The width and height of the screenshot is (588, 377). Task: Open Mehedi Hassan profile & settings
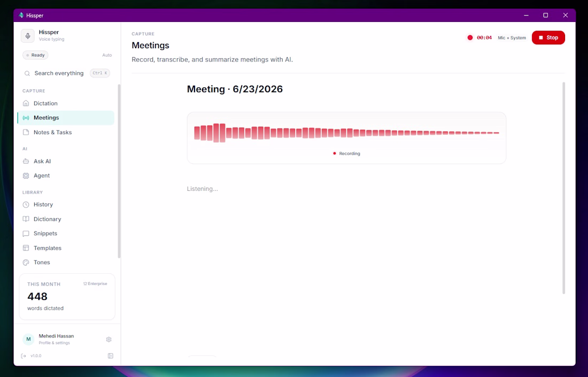[x=56, y=339]
